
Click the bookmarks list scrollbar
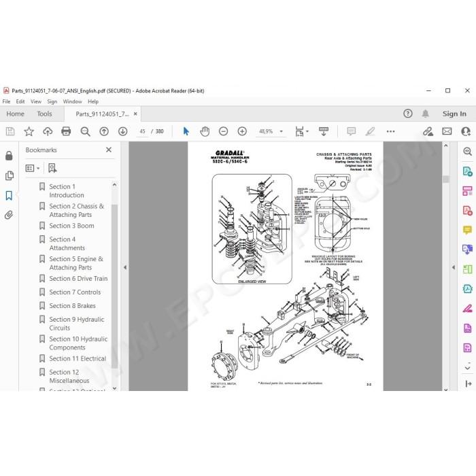pyautogui.click(x=114, y=286)
